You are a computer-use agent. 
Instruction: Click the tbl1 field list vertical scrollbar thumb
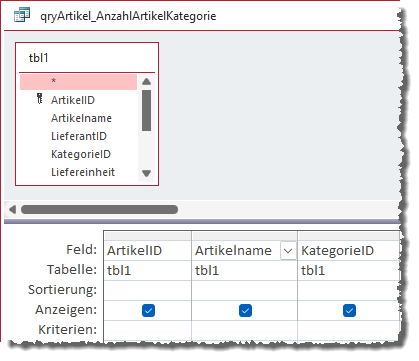(146, 110)
